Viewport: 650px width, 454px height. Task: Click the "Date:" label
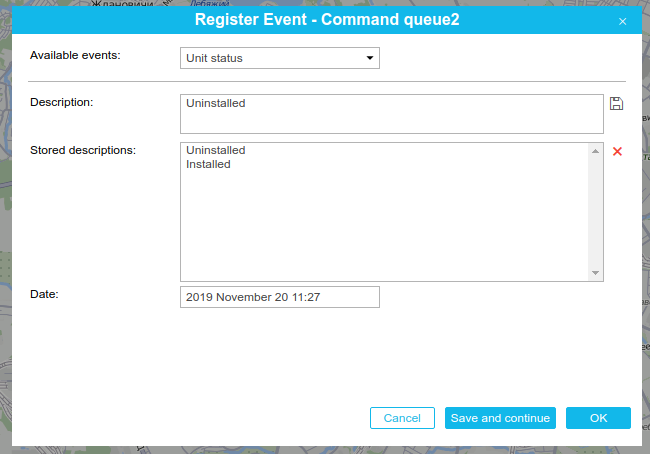click(45, 293)
